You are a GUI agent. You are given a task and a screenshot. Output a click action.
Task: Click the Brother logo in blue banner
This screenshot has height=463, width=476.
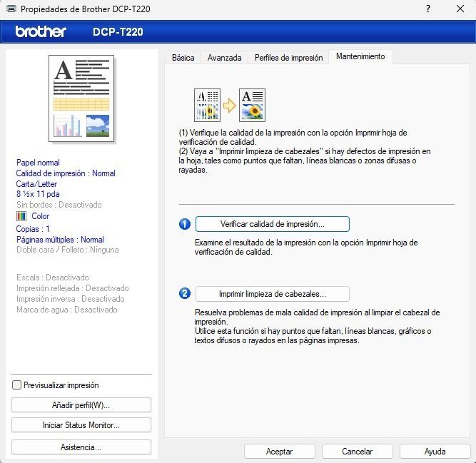41,31
